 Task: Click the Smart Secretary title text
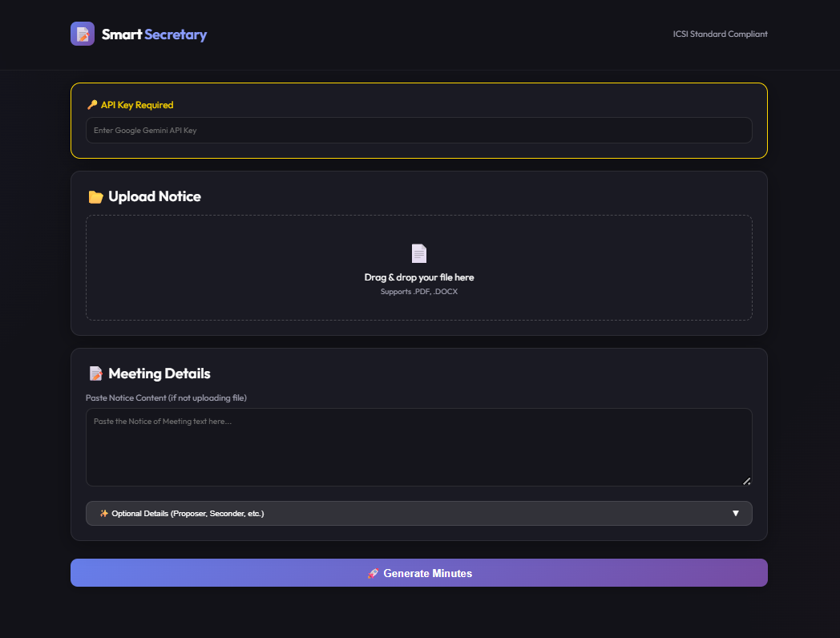(154, 34)
